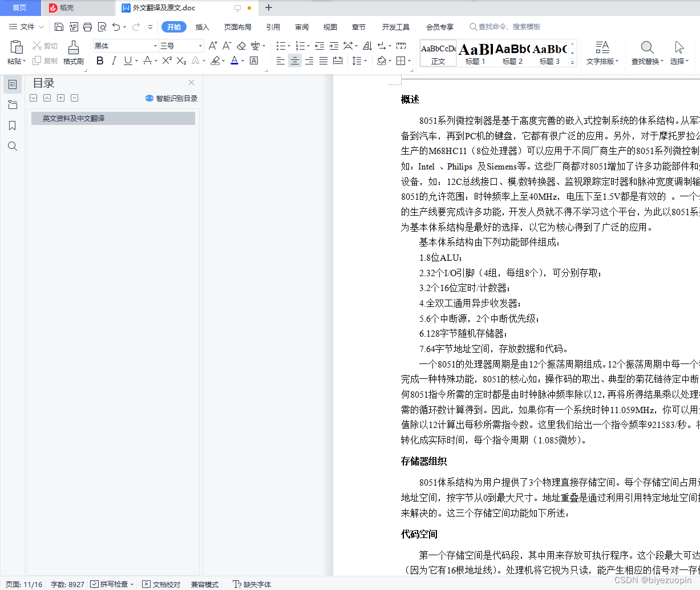Toggle bold formatting
Viewport: 700px width, 590px height.
coord(100,60)
